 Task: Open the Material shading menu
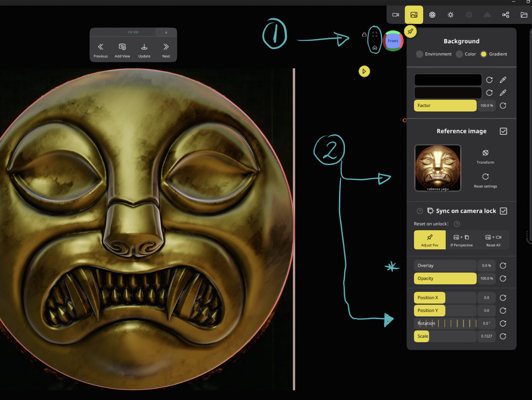[432, 15]
